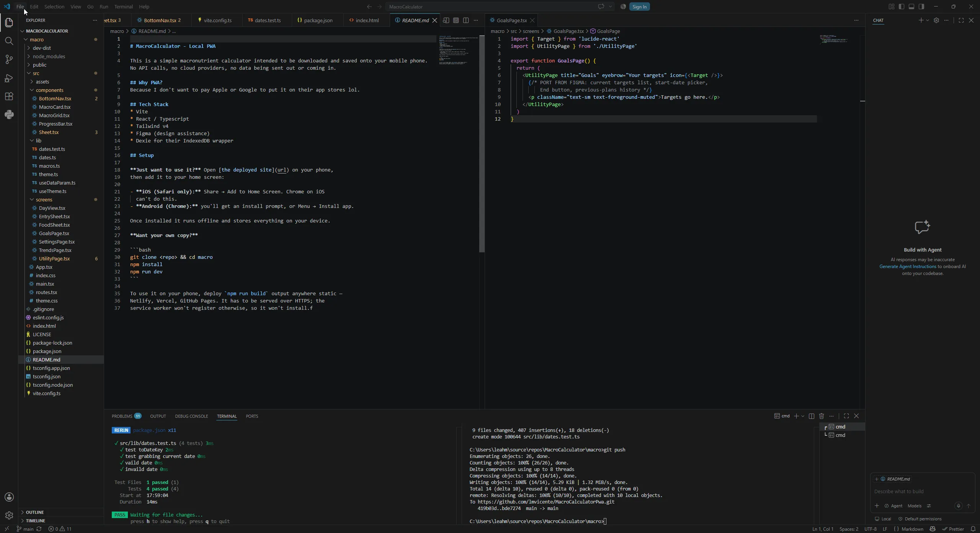Screen dimensions: 980x533
Task: Switch to the DEBUG CONSOLE tab
Action: point(191,416)
